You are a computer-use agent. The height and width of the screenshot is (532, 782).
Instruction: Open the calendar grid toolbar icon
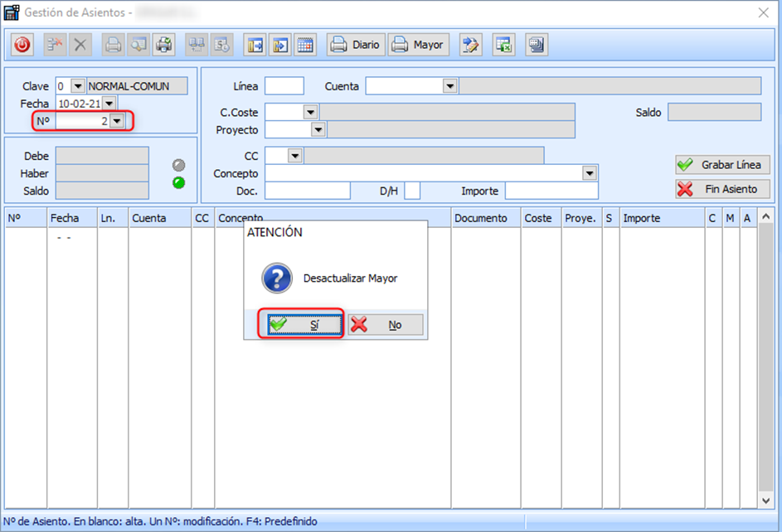click(x=305, y=45)
